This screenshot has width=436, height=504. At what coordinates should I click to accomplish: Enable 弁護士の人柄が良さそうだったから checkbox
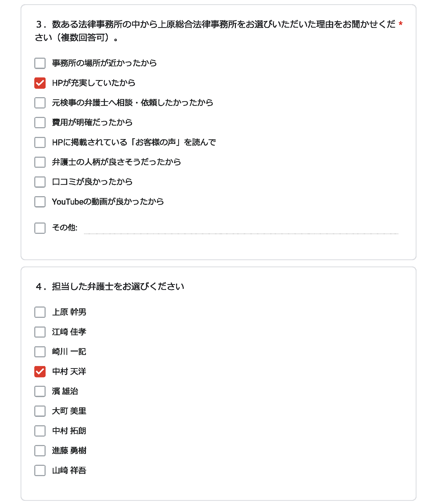click(40, 162)
